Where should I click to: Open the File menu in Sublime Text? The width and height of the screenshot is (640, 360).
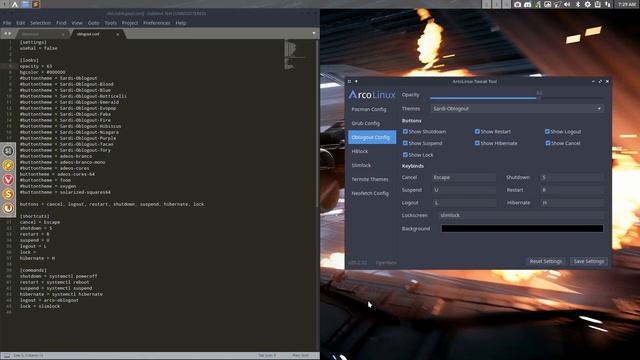pos(7,23)
